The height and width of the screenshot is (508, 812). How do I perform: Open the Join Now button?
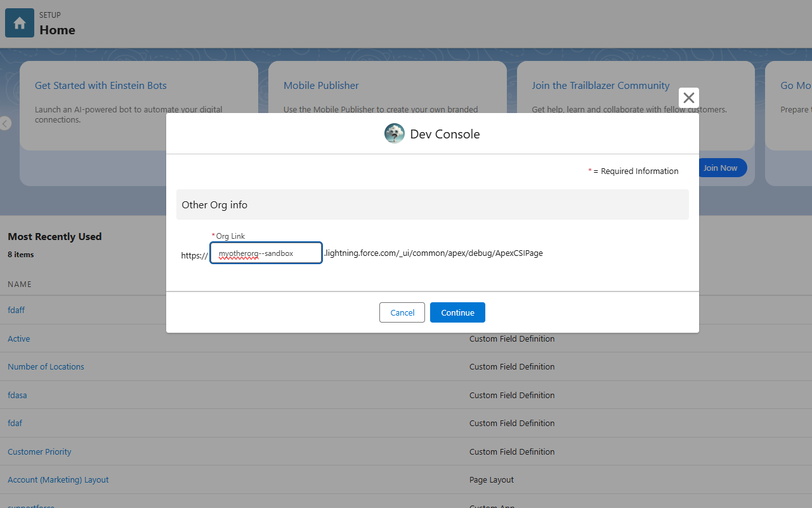click(720, 168)
